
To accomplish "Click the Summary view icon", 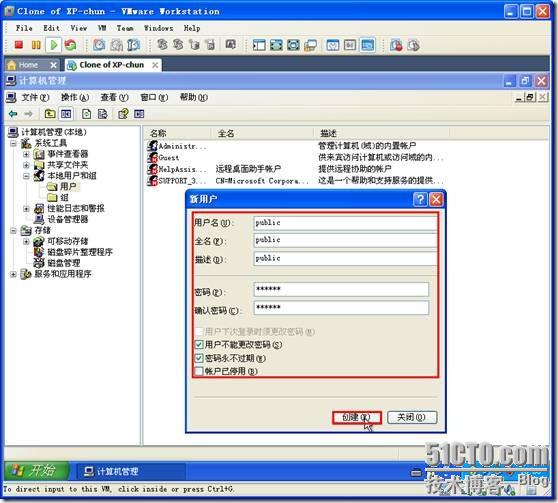I will (x=333, y=45).
